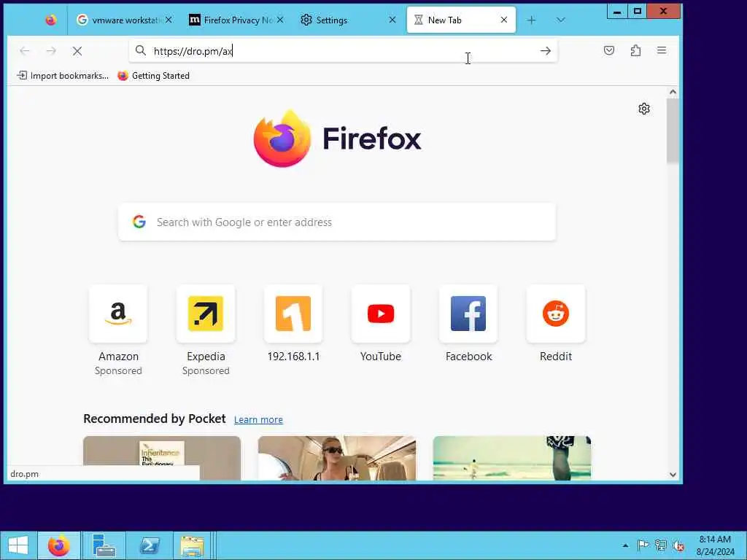Click the vertical scrollbar thumb
The width and height of the screenshot is (747, 560).
[673, 131]
